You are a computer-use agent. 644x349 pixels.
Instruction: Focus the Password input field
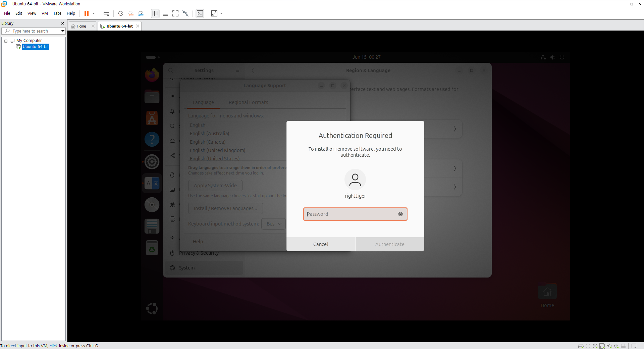355,214
